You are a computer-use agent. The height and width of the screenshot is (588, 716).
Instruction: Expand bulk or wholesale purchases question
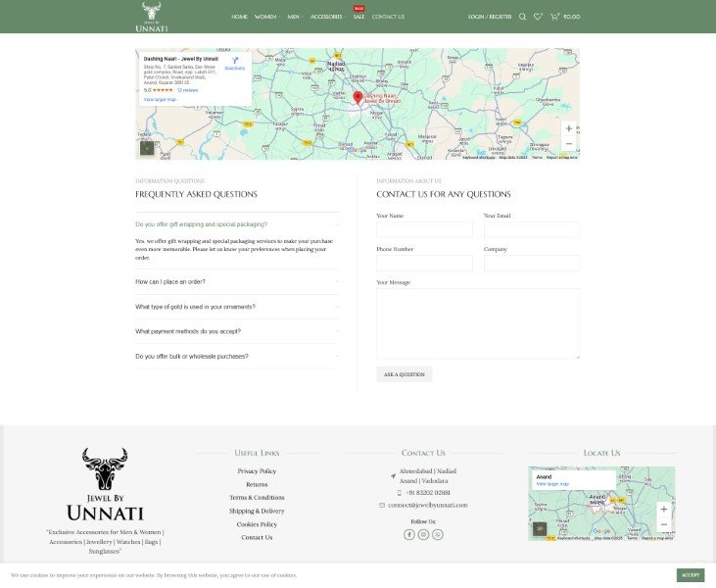coord(237,357)
